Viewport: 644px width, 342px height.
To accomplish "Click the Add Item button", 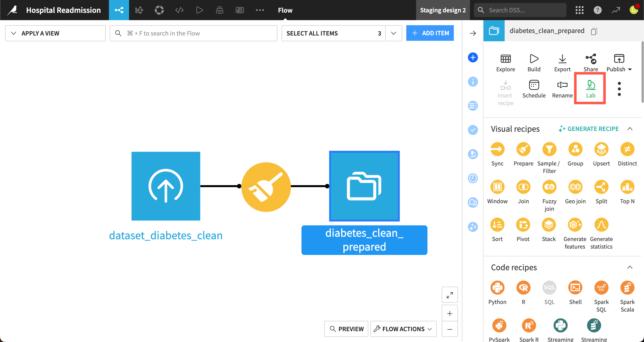I will tap(430, 33).
